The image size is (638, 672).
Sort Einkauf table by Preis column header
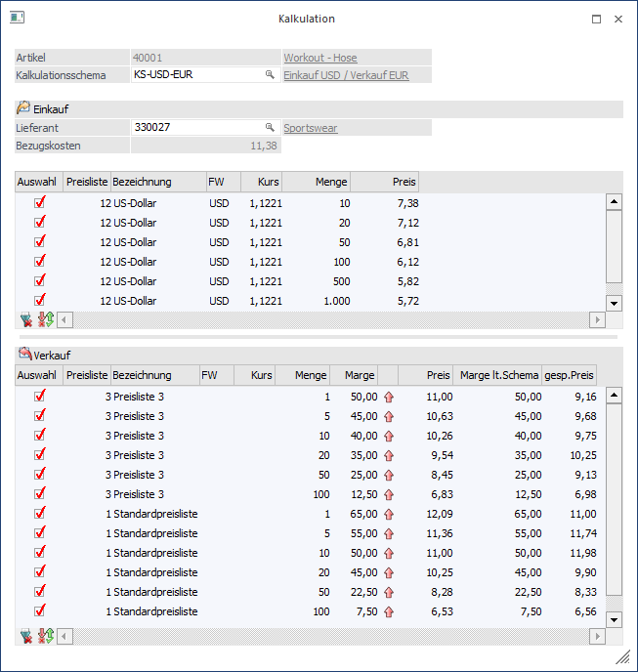tap(385, 182)
